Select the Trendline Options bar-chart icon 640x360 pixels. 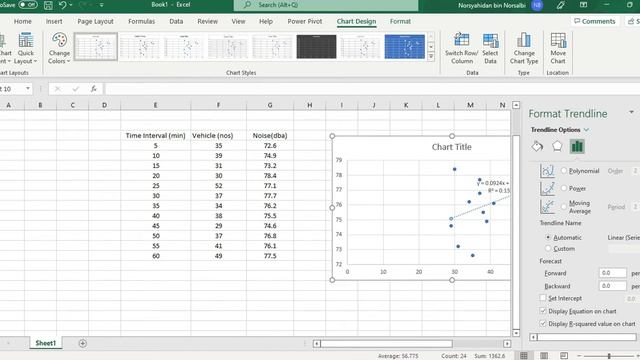click(x=577, y=146)
